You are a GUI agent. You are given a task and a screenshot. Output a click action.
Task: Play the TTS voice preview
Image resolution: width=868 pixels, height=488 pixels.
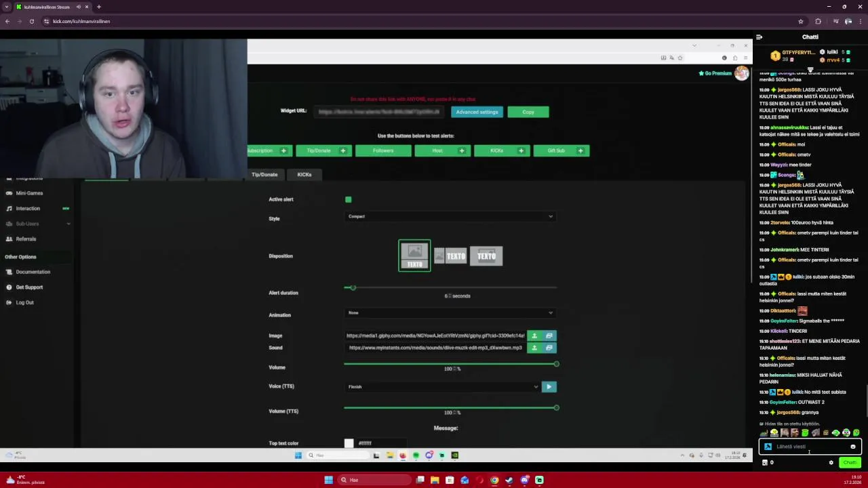point(549,386)
